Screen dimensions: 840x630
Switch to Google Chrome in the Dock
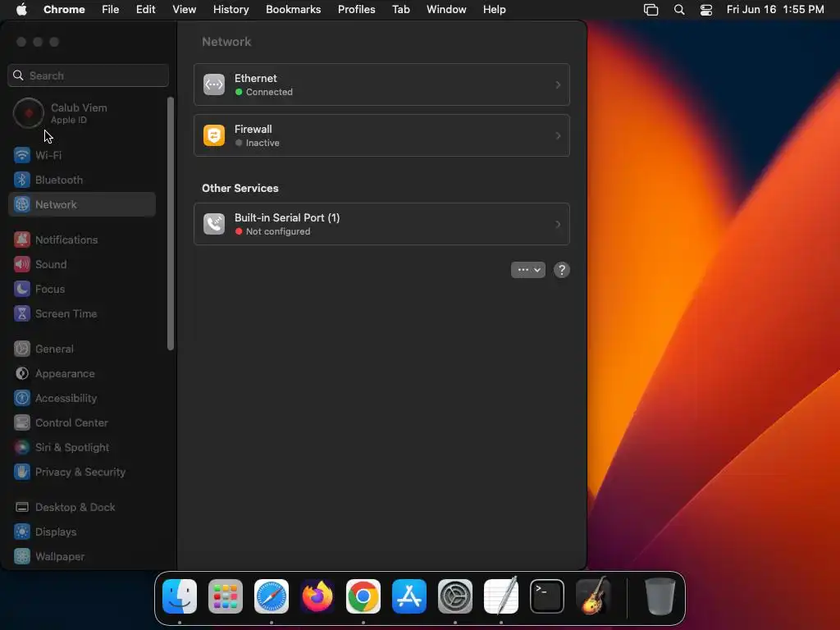363,596
